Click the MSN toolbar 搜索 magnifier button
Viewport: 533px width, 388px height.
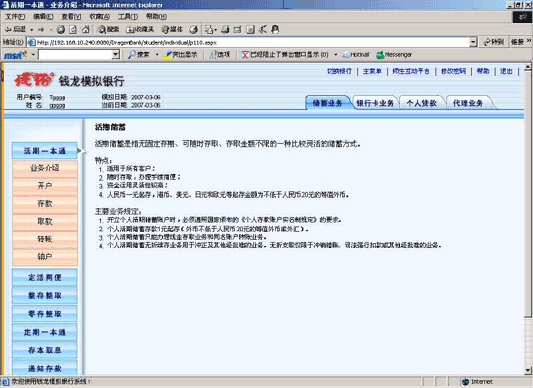[139, 55]
